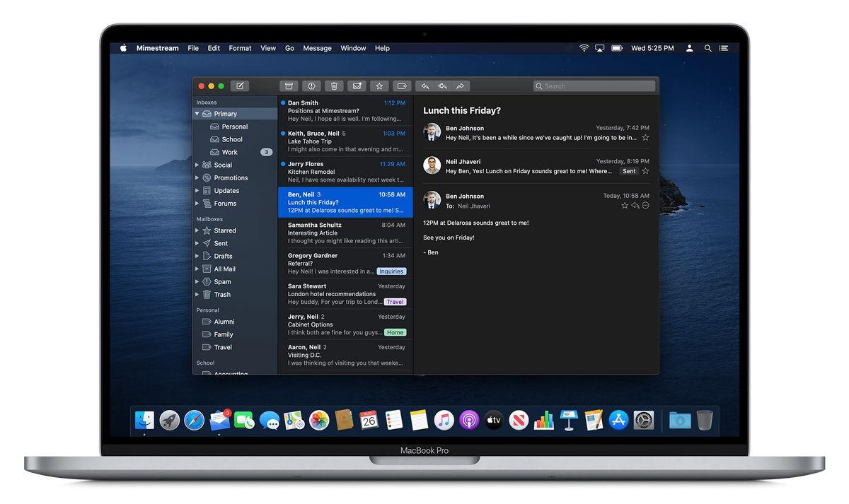The width and height of the screenshot is (849, 504).
Task: Expand the Drafts mailbox triangle
Action: 197,256
